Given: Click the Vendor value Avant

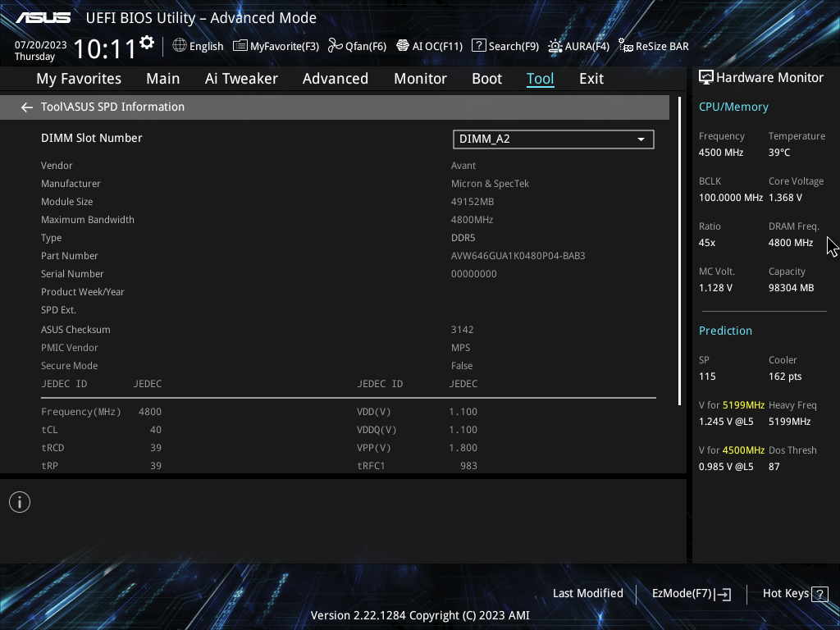Looking at the screenshot, I should pyautogui.click(x=463, y=166).
